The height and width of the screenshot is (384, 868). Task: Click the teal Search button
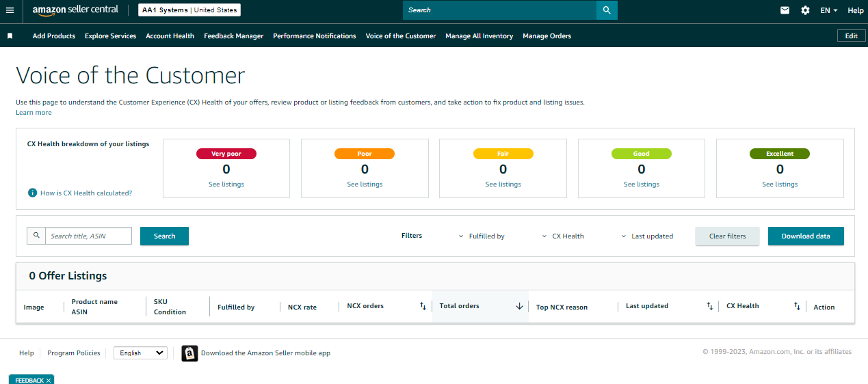click(164, 236)
